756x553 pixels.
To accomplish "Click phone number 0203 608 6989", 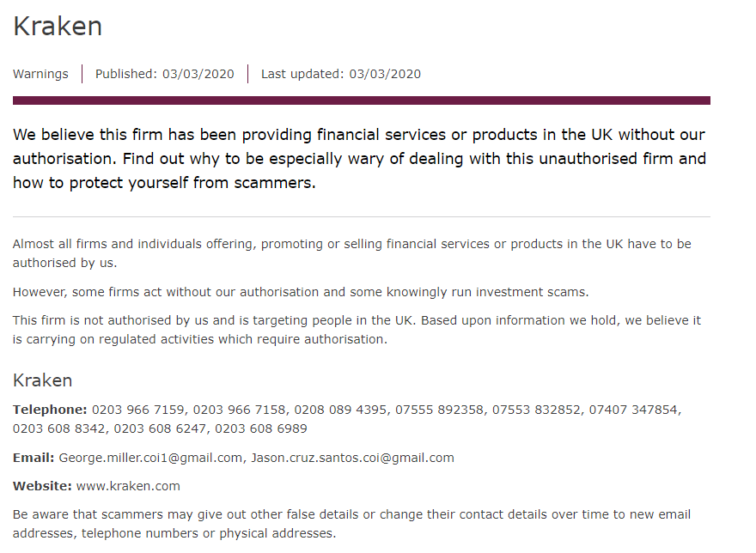I will (261, 428).
